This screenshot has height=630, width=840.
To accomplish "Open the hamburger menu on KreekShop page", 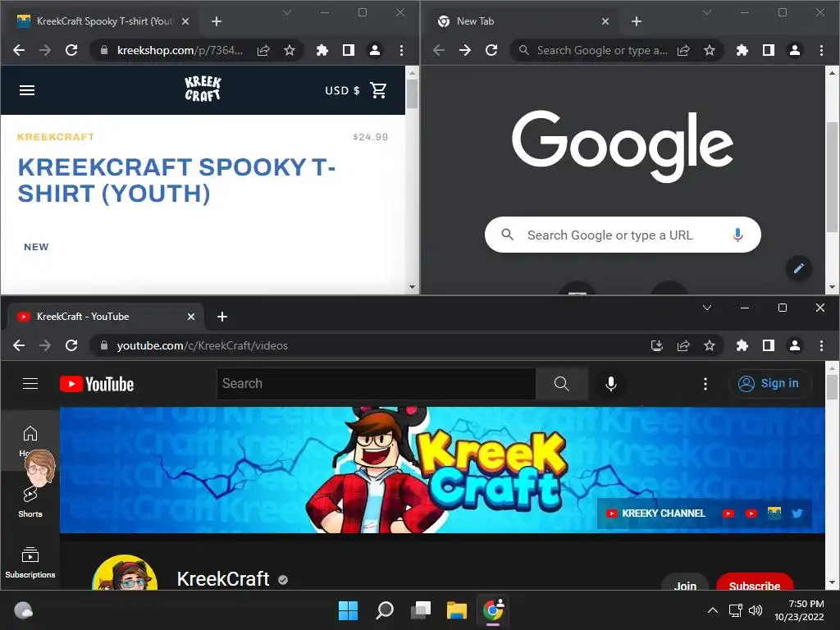I will (x=27, y=90).
